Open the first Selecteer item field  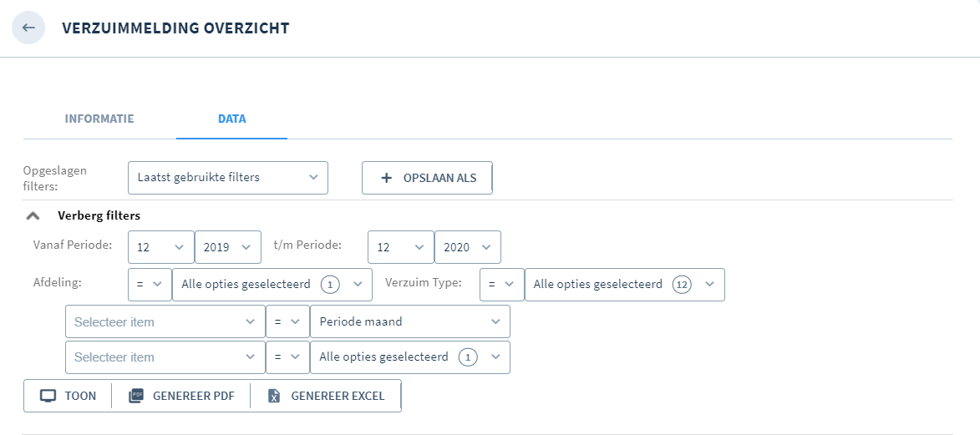coord(165,322)
